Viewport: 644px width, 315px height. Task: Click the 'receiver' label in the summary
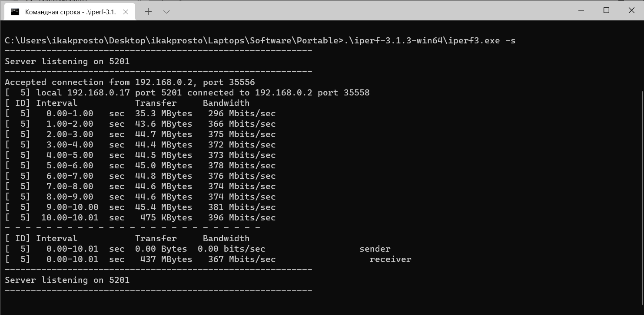click(391, 259)
